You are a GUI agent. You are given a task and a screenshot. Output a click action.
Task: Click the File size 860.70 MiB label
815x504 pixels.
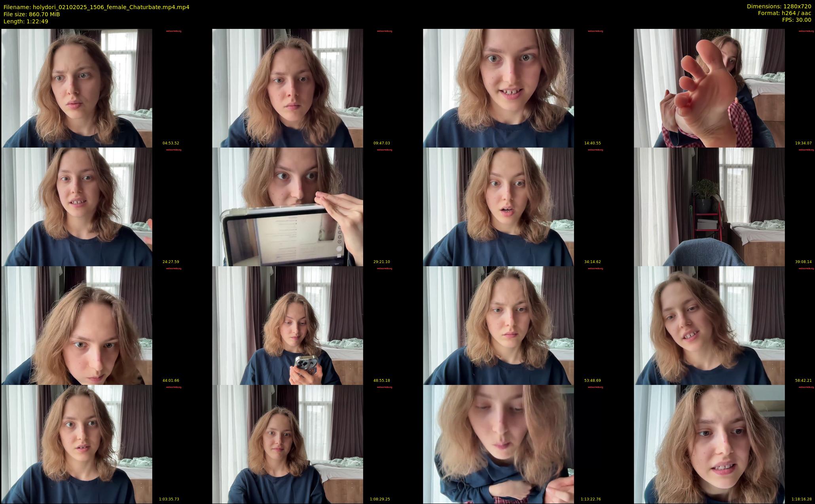coord(32,14)
